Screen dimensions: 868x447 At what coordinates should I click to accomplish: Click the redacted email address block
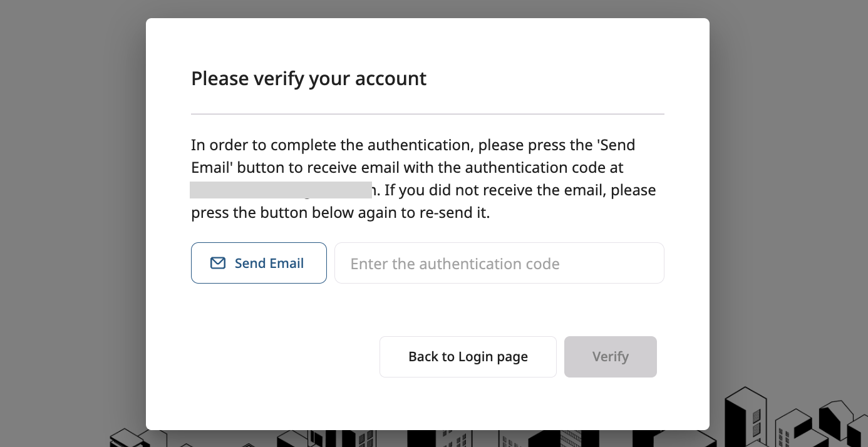(281, 190)
